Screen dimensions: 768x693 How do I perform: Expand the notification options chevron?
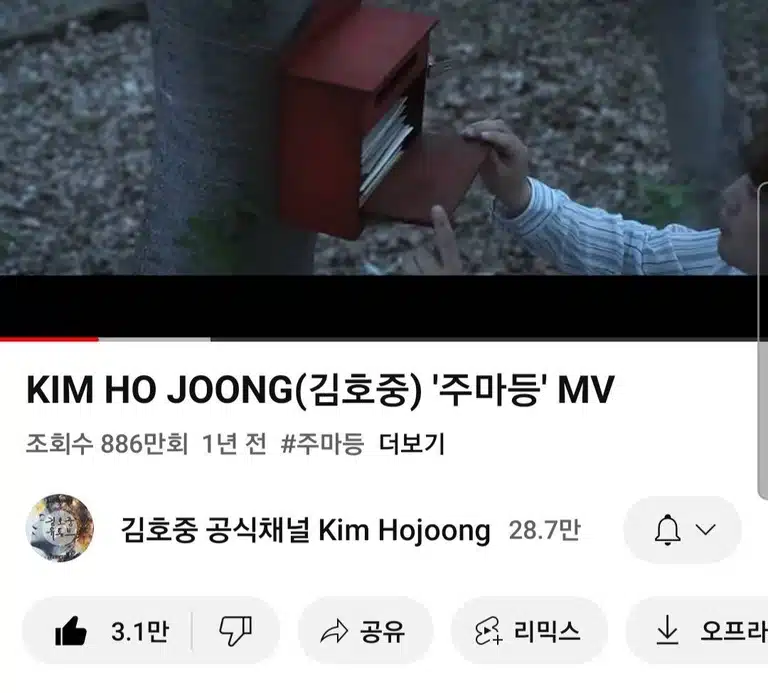(706, 529)
